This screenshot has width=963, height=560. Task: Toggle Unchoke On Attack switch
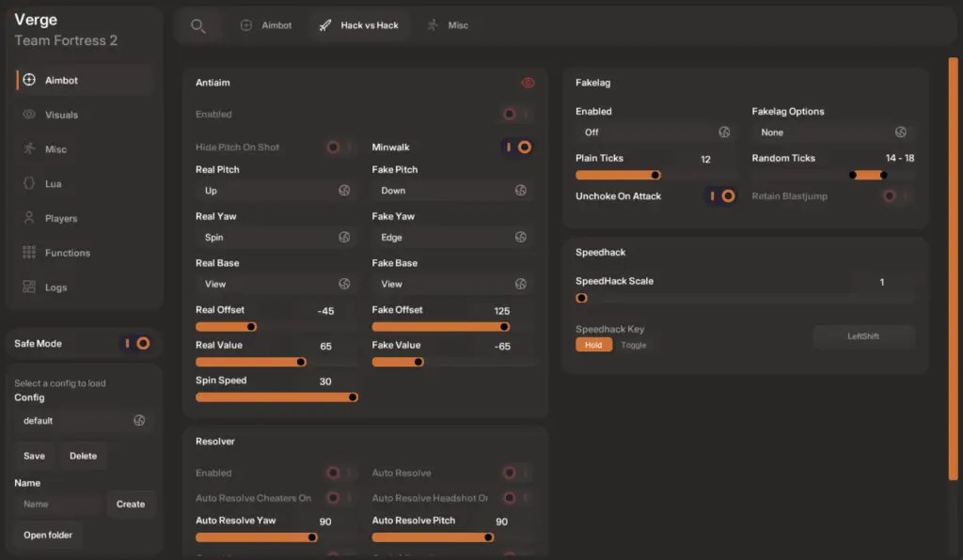point(721,195)
